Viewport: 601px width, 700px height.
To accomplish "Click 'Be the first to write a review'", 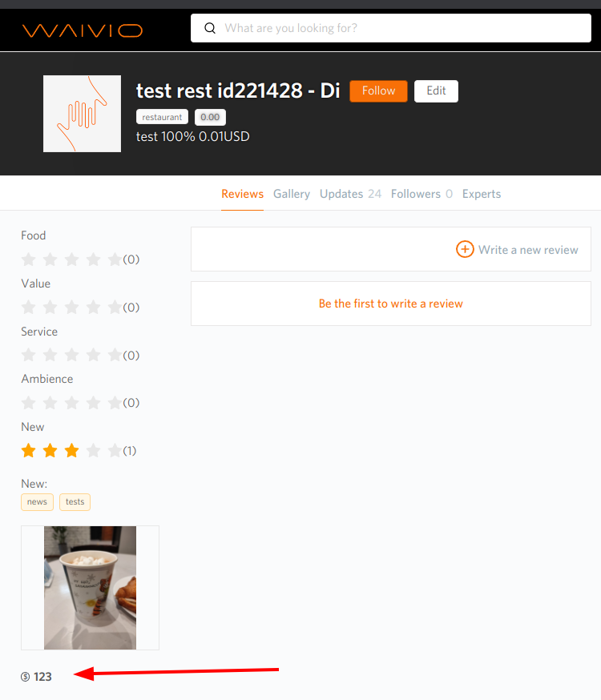I will tap(391, 304).
